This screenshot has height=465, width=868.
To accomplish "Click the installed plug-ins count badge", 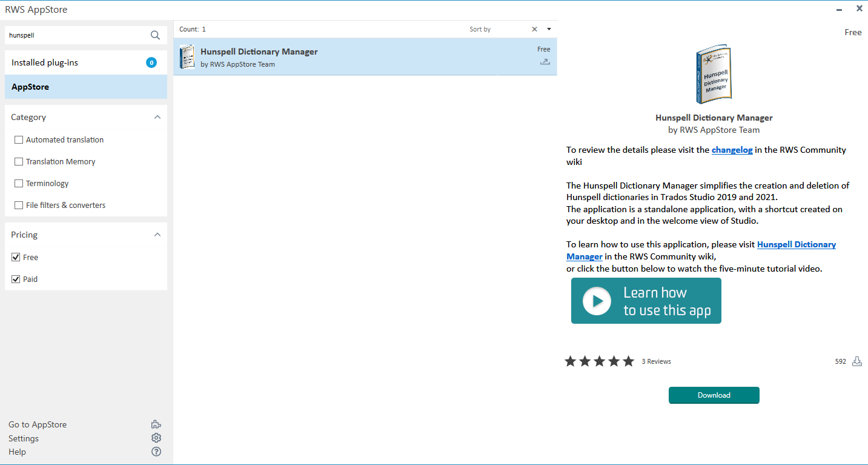I will click(151, 62).
